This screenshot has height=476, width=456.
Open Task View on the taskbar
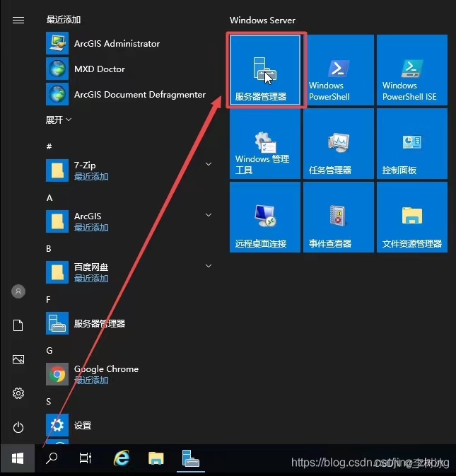coord(86,458)
